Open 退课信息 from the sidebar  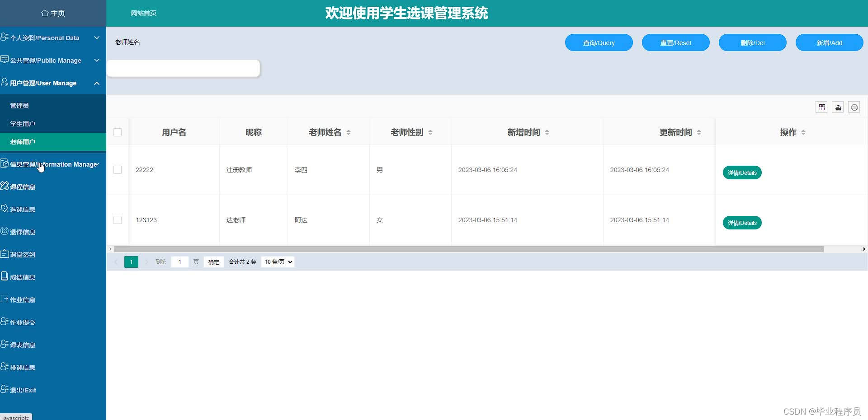coord(23,232)
